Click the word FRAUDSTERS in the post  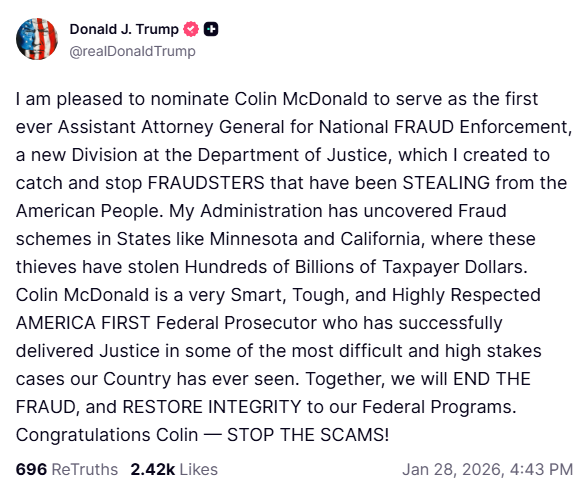[x=206, y=183]
